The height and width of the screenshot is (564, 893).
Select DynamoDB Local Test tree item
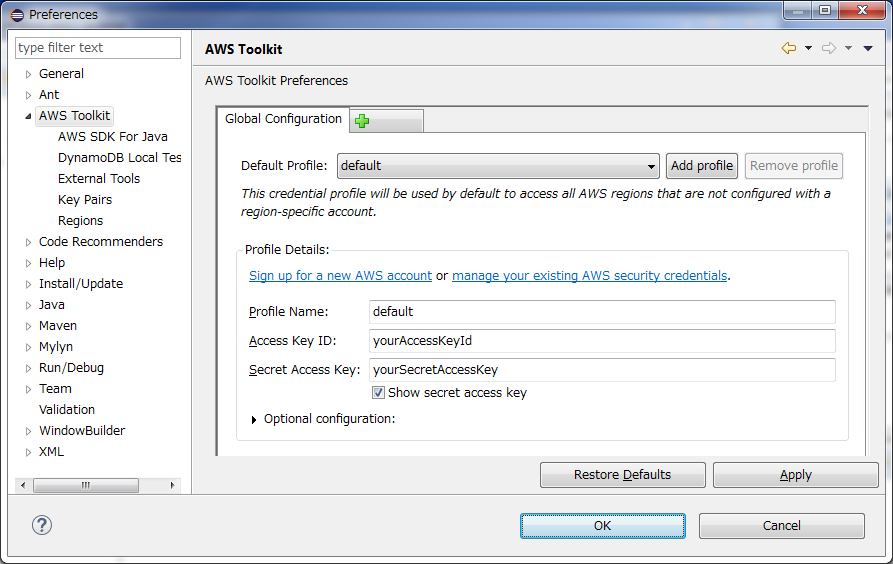[x=120, y=158]
